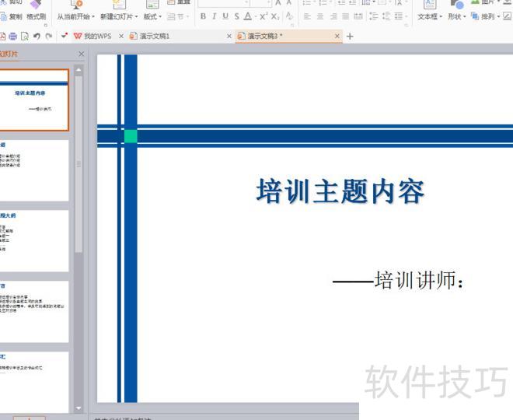Open print preview from quick toolbar

click(x=25, y=36)
